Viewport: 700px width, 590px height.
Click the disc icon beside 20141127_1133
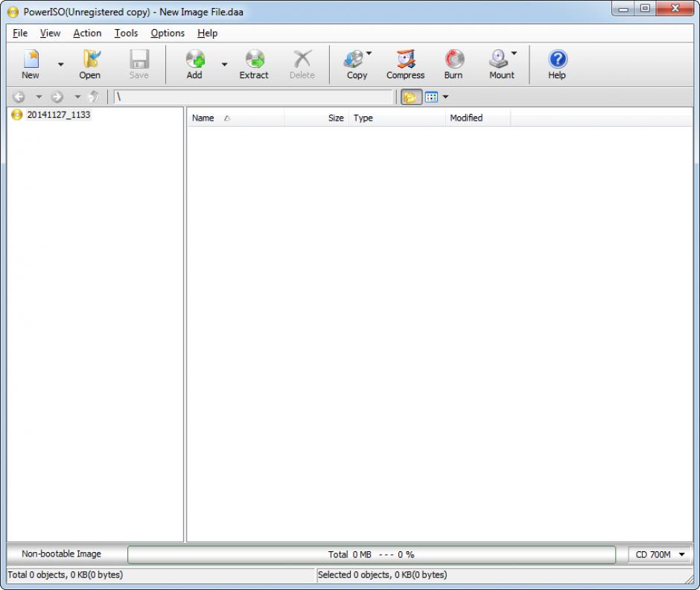16,115
